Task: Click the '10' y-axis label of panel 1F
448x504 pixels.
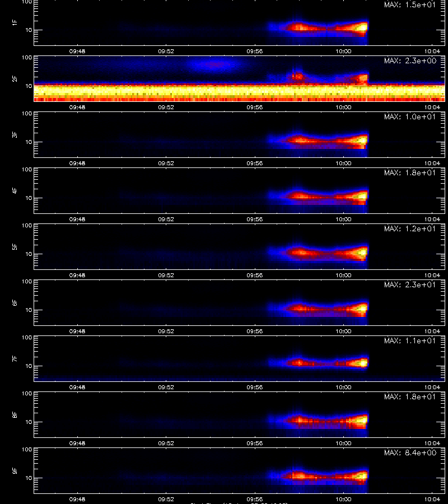Action: (29, 30)
